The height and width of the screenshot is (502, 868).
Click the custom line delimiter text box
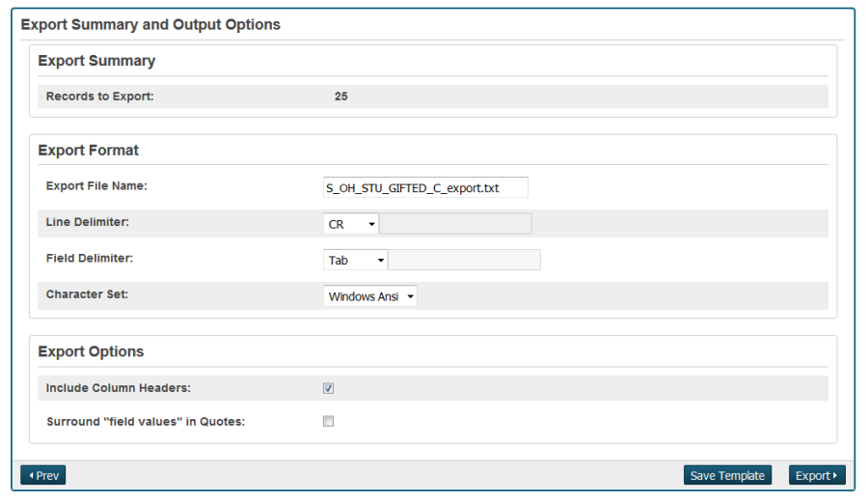(455, 224)
